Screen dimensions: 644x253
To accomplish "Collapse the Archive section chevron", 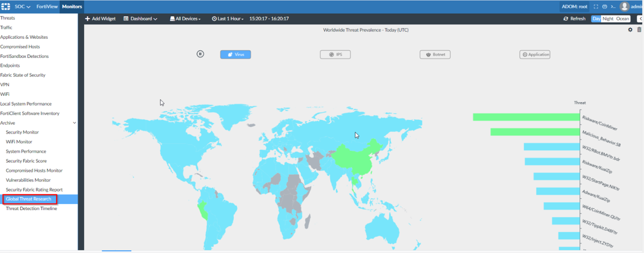I will 74,123.
